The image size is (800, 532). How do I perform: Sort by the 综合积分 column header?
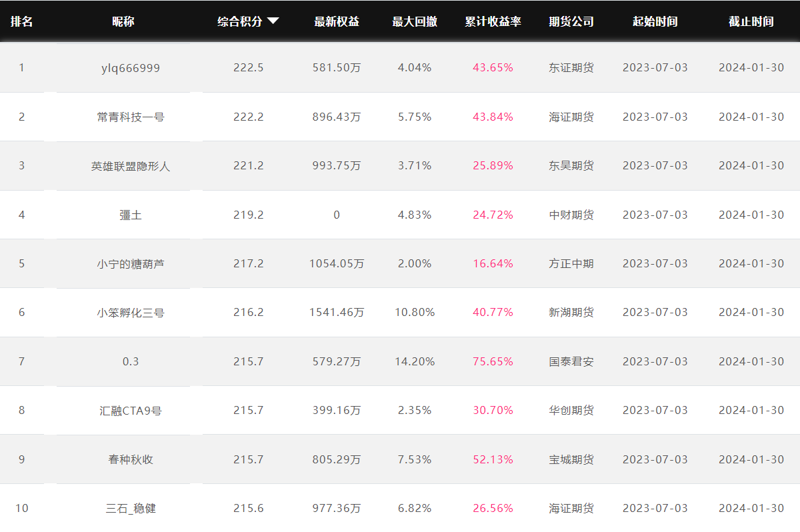pos(240,21)
